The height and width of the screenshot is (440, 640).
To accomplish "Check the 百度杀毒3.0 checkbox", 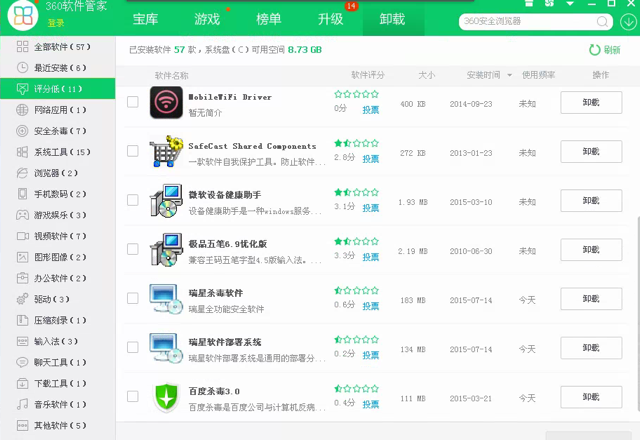I will (x=133, y=396).
